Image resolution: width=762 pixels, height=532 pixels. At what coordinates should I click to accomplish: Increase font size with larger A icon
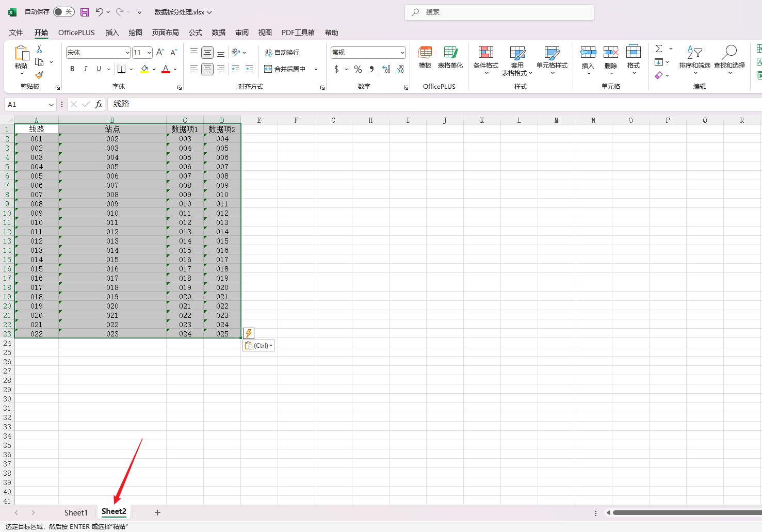(x=160, y=52)
